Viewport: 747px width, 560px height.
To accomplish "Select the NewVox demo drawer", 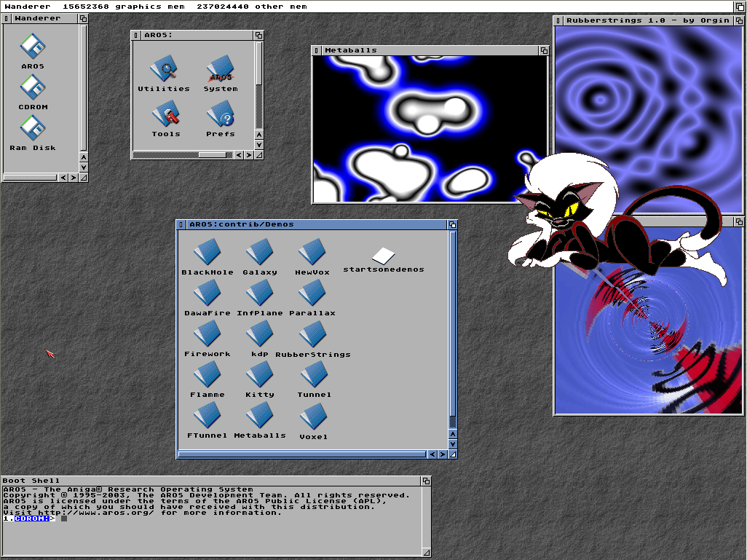I will 312,257.
